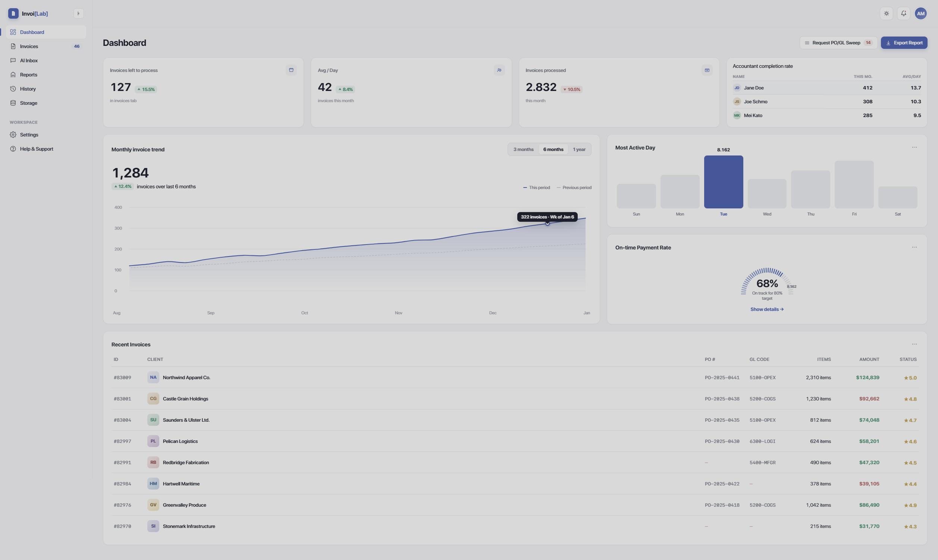Viewport: 938px width, 560px height.
Task: Click the Export Report button
Action: 904,43
